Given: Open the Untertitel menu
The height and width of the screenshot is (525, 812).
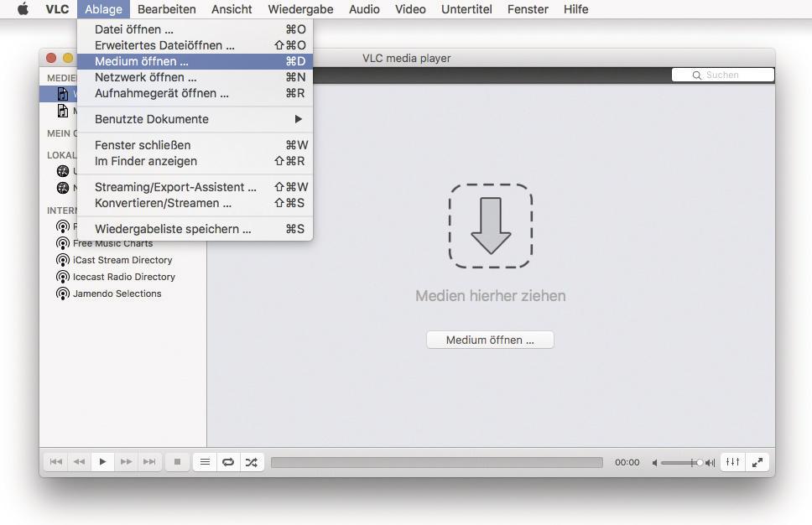Looking at the screenshot, I should click(466, 8).
